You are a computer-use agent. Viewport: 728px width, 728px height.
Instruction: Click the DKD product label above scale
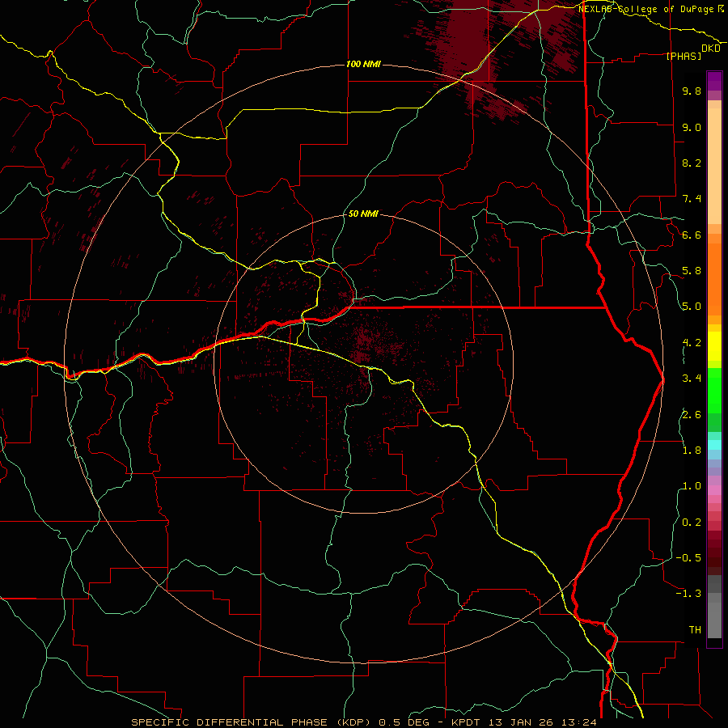[710, 49]
